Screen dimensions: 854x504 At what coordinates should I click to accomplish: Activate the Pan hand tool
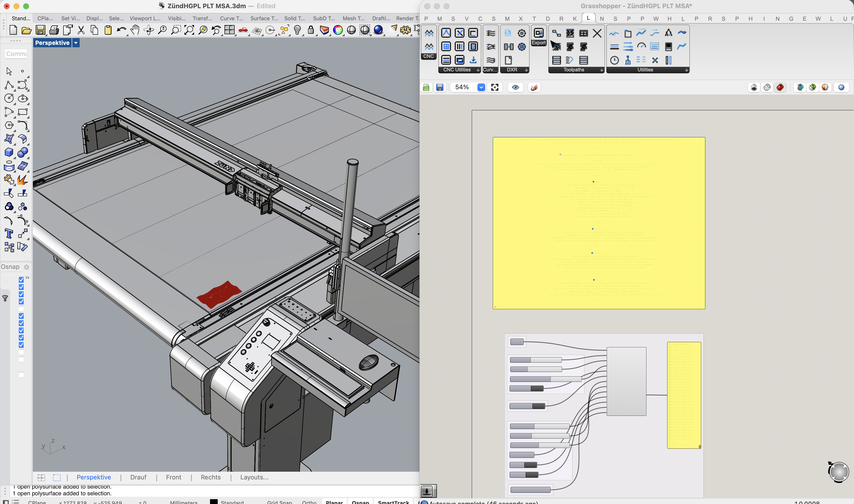(135, 30)
